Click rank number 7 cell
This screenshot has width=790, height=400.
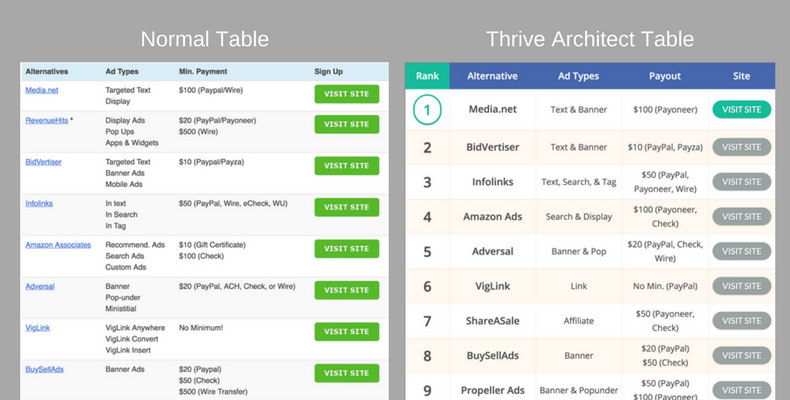pos(427,321)
